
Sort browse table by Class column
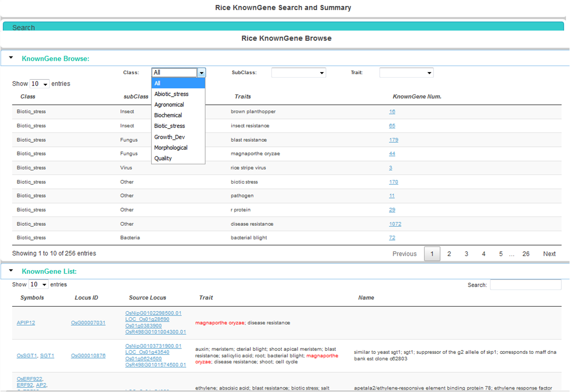[x=28, y=97]
